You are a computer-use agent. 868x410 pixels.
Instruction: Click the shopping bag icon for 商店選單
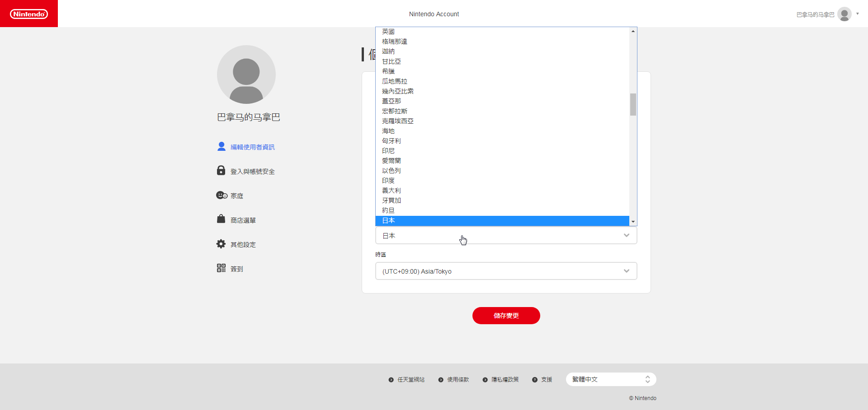point(221,219)
